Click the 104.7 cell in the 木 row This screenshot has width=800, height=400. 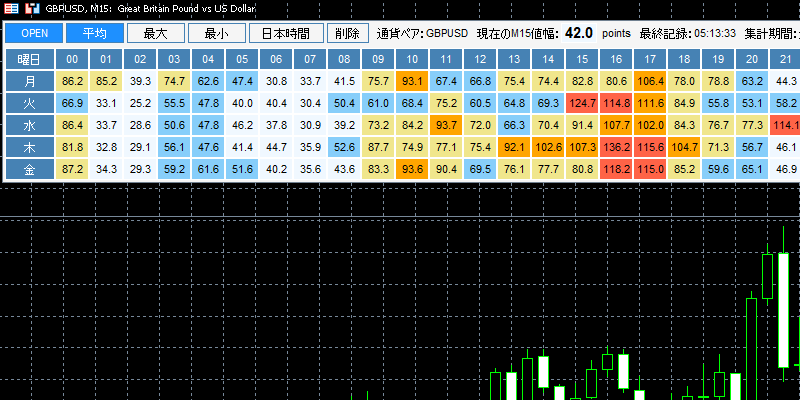(x=684, y=147)
